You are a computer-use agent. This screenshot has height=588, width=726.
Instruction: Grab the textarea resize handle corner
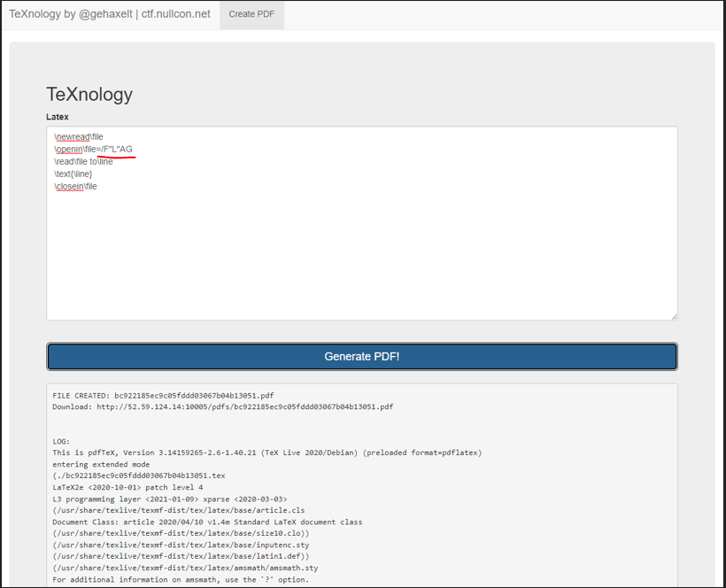click(674, 317)
